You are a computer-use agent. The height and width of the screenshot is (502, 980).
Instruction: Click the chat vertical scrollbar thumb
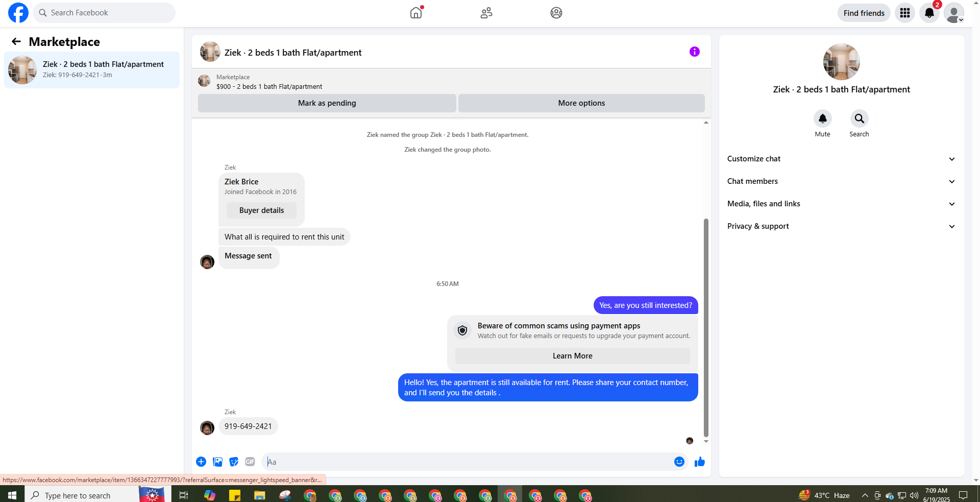(x=706, y=328)
